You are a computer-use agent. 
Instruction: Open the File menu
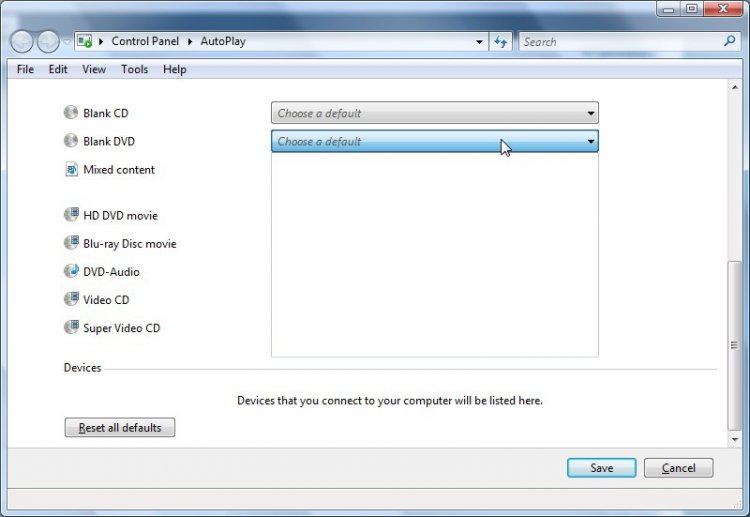click(26, 69)
